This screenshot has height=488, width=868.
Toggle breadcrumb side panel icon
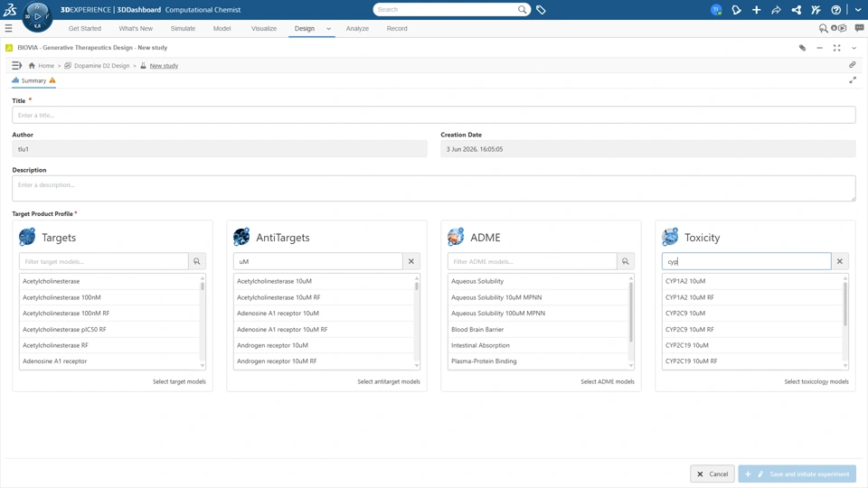tap(16, 65)
